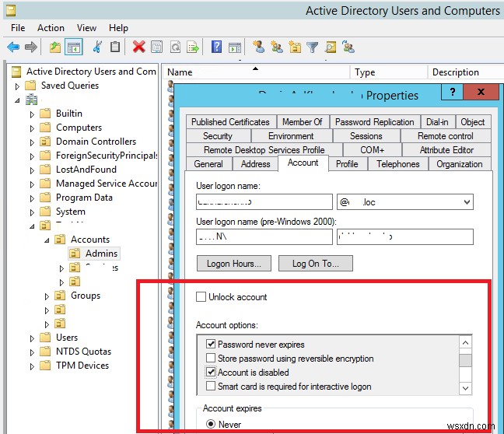504x434 pixels.
Task: Expand the Saved Queries node
Action: [x=17, y=86]
